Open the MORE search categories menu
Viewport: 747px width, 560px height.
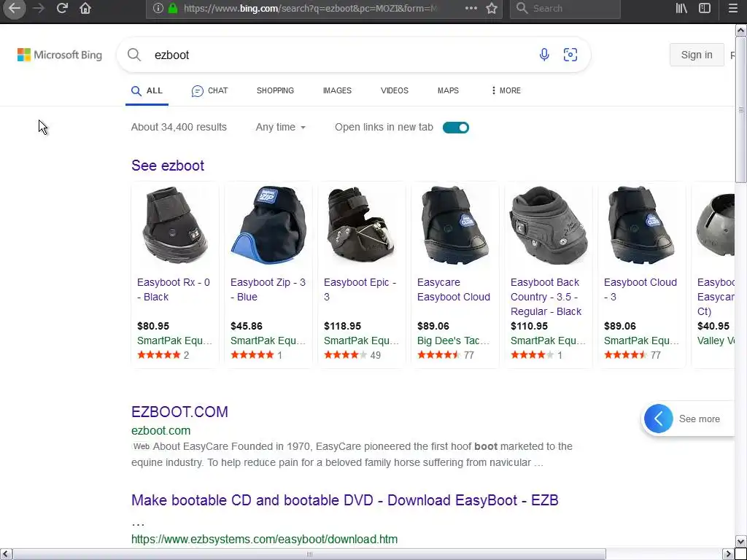click(x=506, y=90)
